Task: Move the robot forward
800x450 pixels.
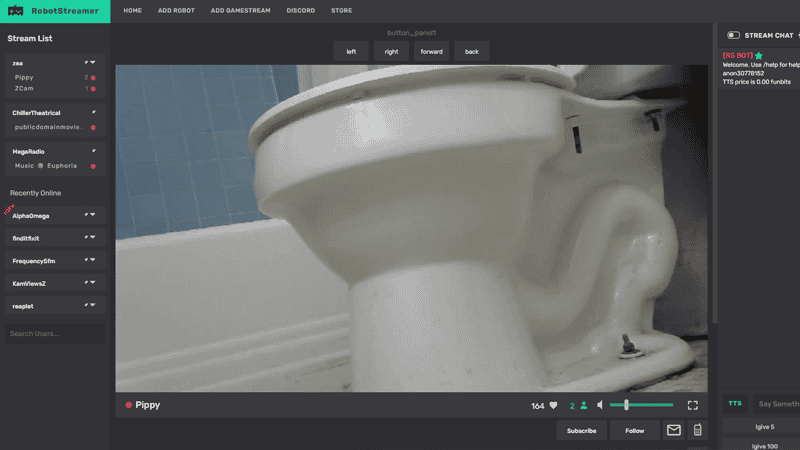Action: [x=432, y=52]
